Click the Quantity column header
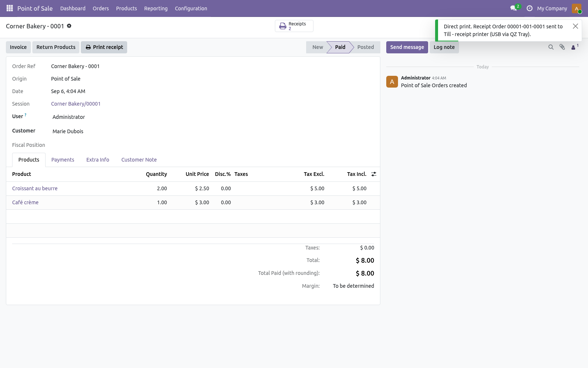Image resolution: width=588 pixels, height=368 pixels. click(x=156, y=174)
